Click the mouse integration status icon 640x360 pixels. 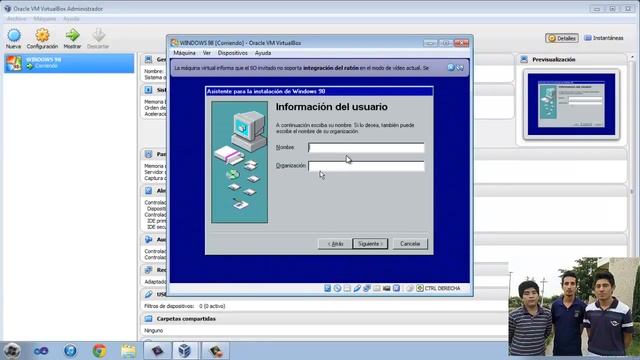(x=409, y=288)
